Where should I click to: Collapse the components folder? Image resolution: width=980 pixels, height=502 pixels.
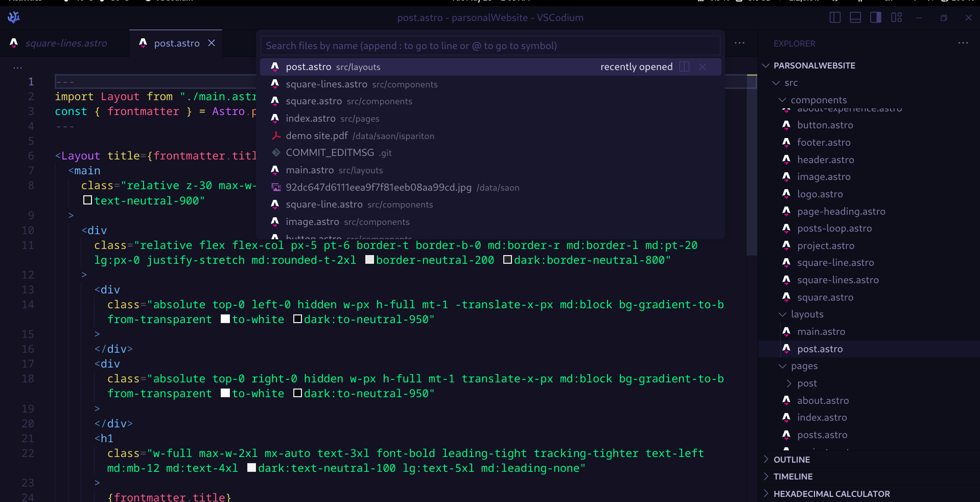pos(783,100)
